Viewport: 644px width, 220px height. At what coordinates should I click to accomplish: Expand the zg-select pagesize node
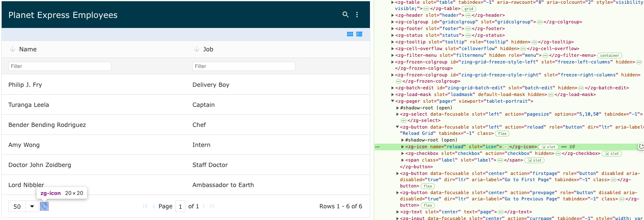[x=398, y=114]
